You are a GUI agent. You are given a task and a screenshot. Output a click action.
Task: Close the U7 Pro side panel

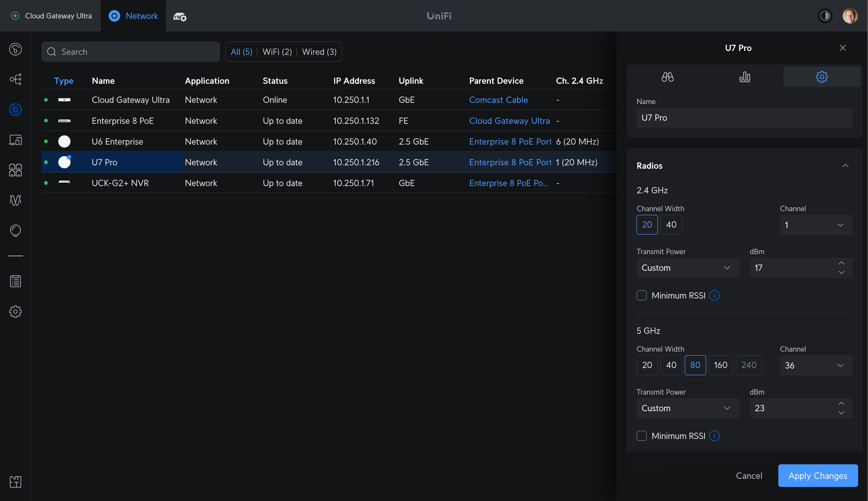pyautogui.click(x=843, y=48)
